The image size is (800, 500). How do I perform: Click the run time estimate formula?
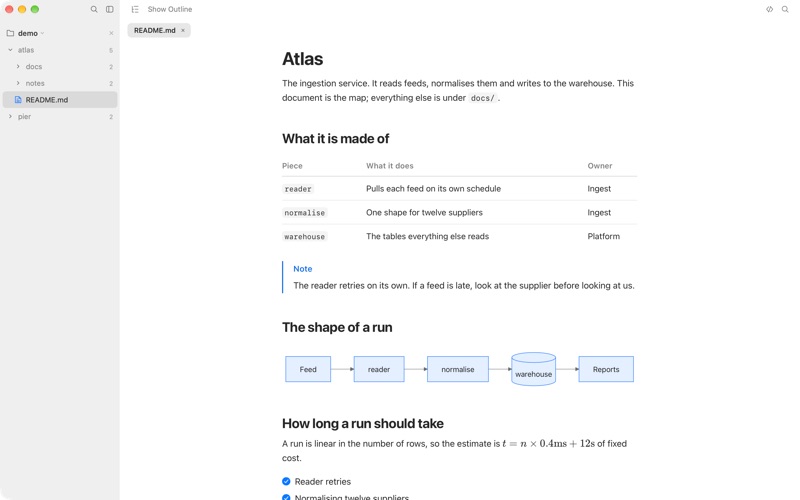(x=548, y=444)
